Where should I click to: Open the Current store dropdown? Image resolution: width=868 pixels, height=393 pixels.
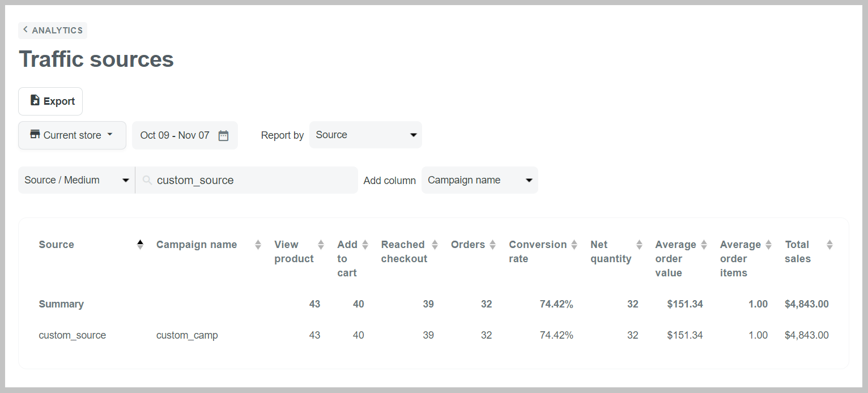(72, 135)
